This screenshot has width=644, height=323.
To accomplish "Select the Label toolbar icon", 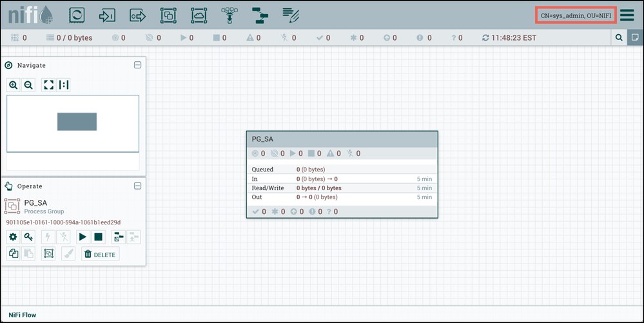I will coord(291,15).
